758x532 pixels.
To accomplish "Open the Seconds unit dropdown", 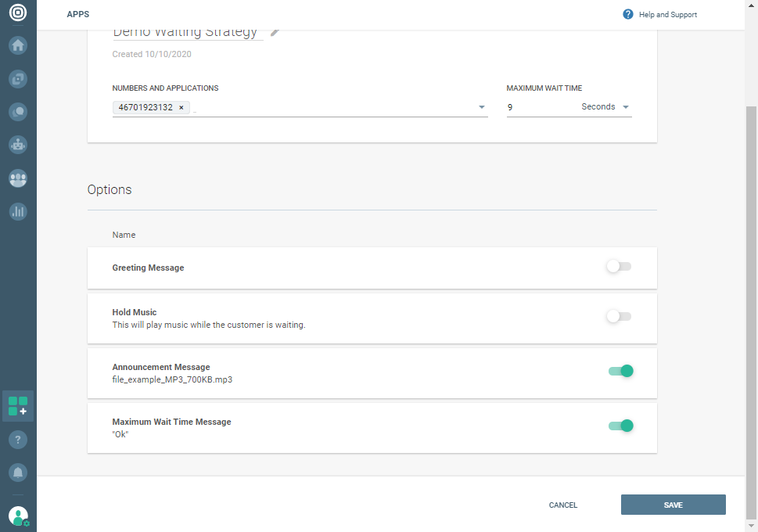I will [606, 107].
